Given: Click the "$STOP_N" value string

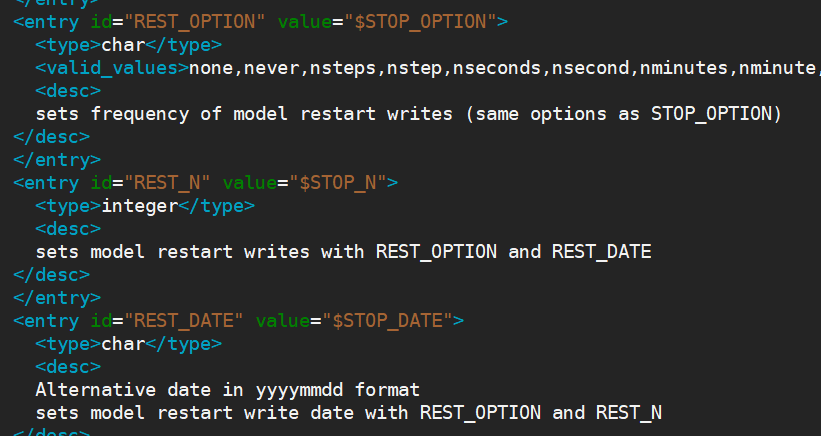Looking at the screenshot, I should click(338, 183).
